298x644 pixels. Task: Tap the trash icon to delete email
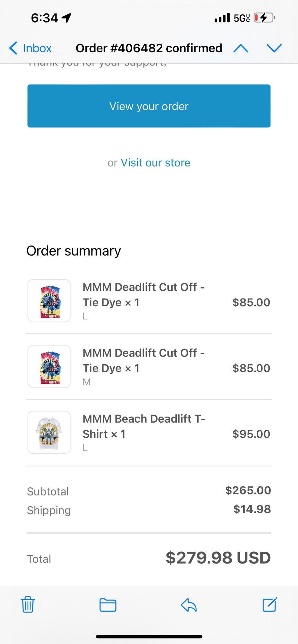[28, 604]
